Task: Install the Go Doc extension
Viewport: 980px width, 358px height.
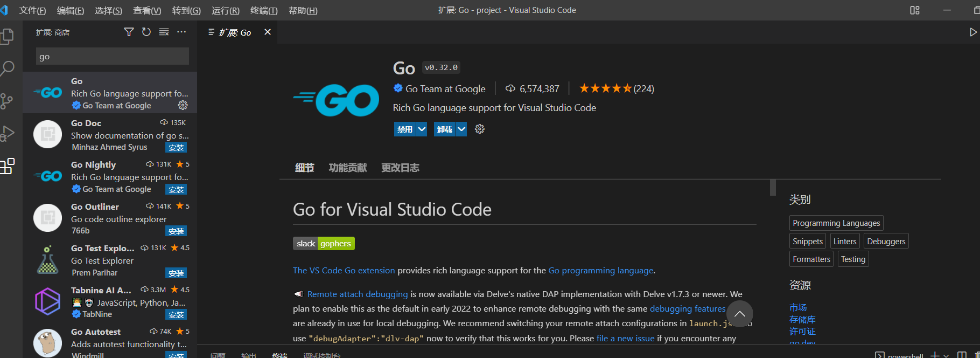Action: [176, 148]
